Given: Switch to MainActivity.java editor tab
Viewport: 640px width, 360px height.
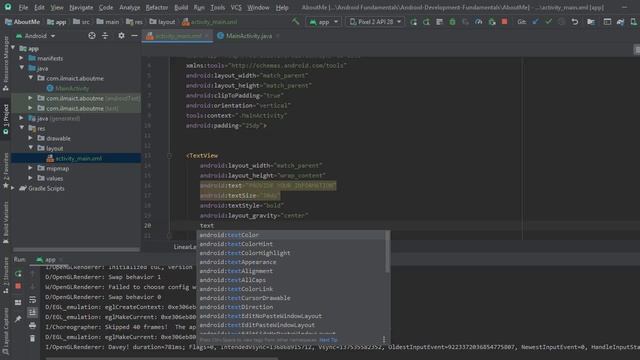Looking at the screenshot, I should pyautogui.click(x=249, y=36).
